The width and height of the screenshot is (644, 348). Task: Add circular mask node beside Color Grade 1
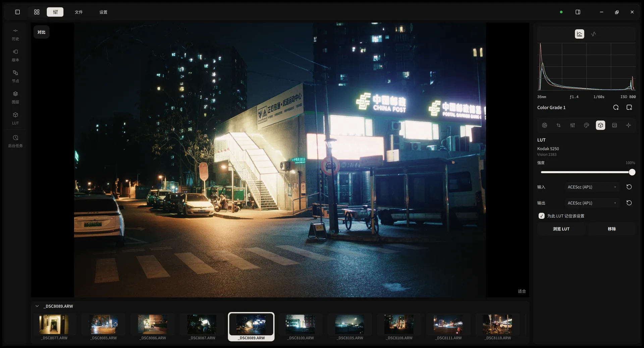[x=616, y=107]
